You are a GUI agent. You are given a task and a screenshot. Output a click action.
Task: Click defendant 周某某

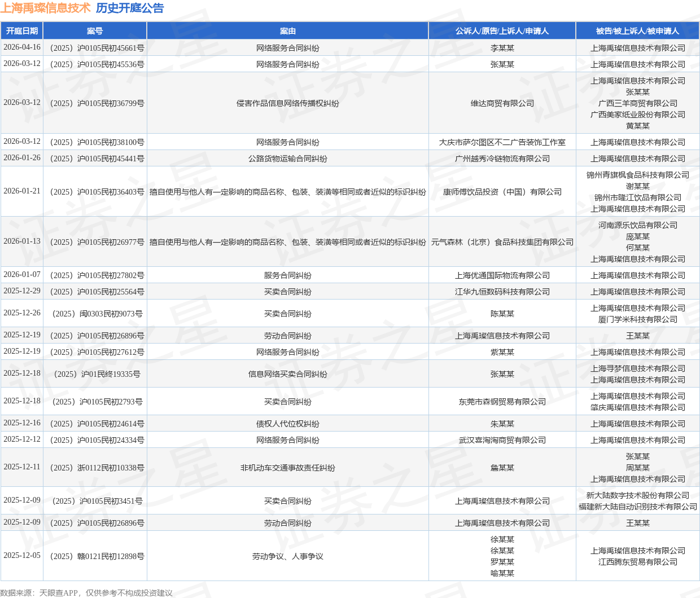pos(638,468)
